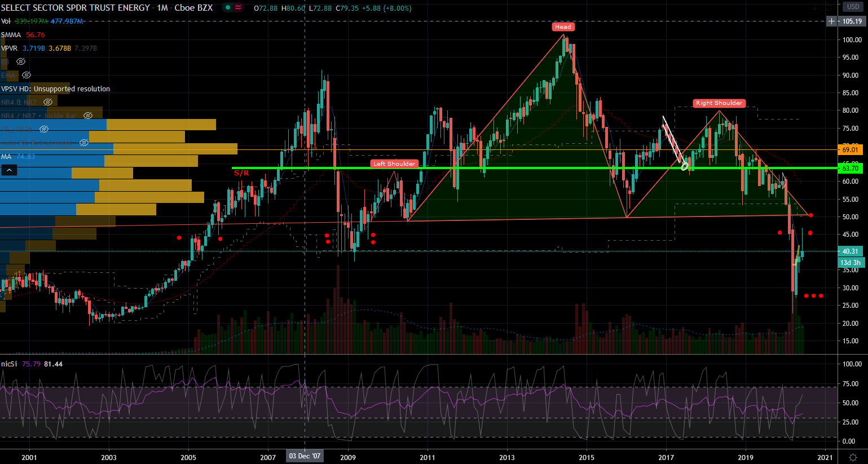Click the Right Shoulder pattern label
The width and height of the screenshot is (868, 464).
[x=719, y=103]
